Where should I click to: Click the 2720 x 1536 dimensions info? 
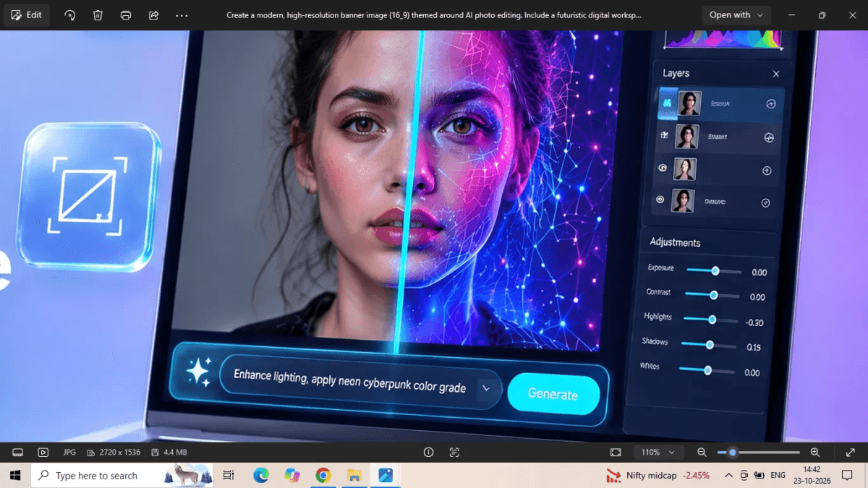click(x=114, y=453)
